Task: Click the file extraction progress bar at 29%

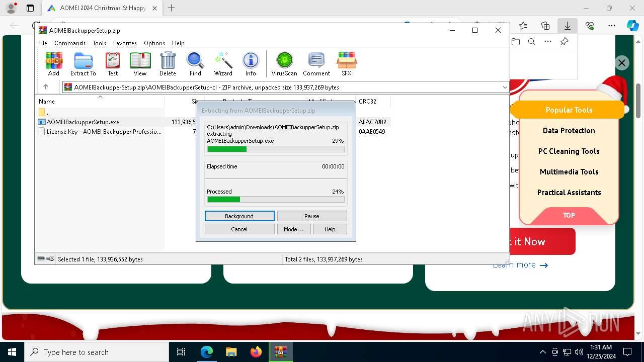Action: pyautogui.click(x=276, y=149)
